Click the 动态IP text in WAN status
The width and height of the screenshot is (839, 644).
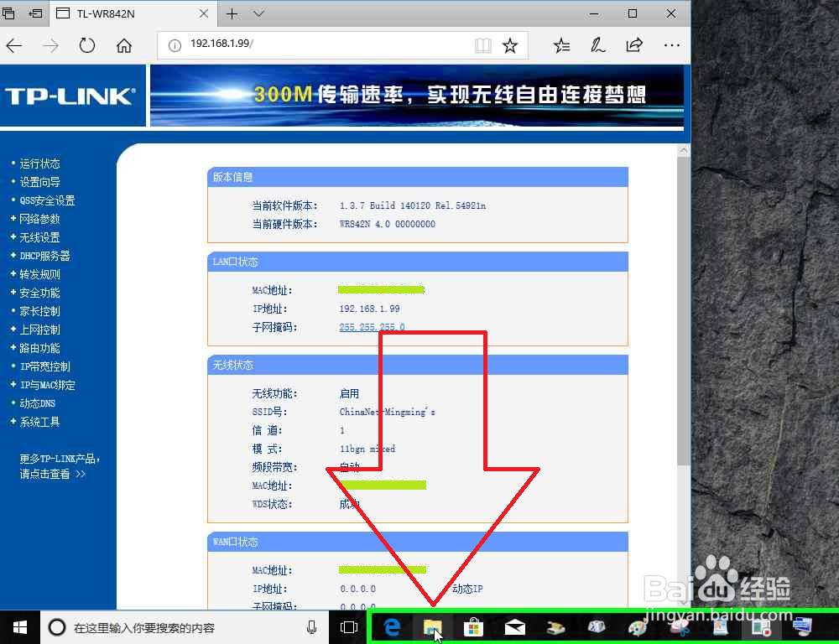(x=467, y=589)
